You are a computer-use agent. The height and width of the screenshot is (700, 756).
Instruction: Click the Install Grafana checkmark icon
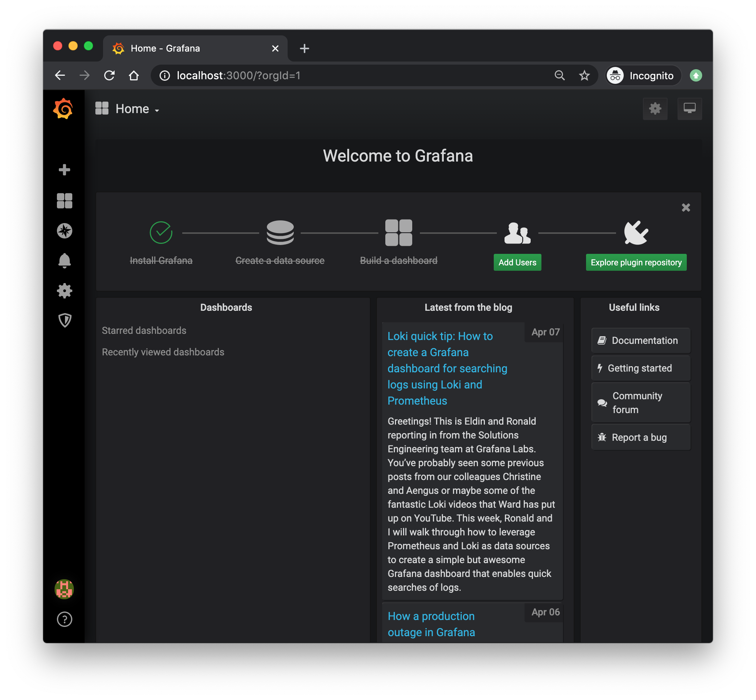pos(161,232)
